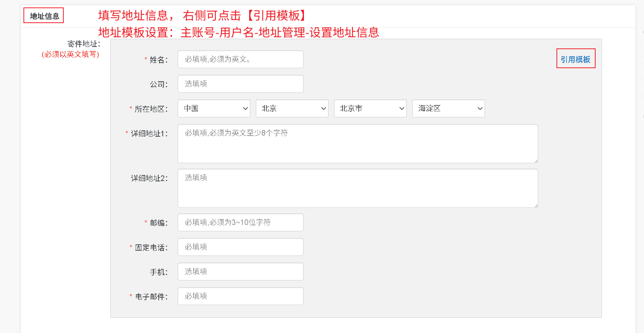Focus the 手机 mobile phone field
The image size is (644, 333).
point(240,272)
